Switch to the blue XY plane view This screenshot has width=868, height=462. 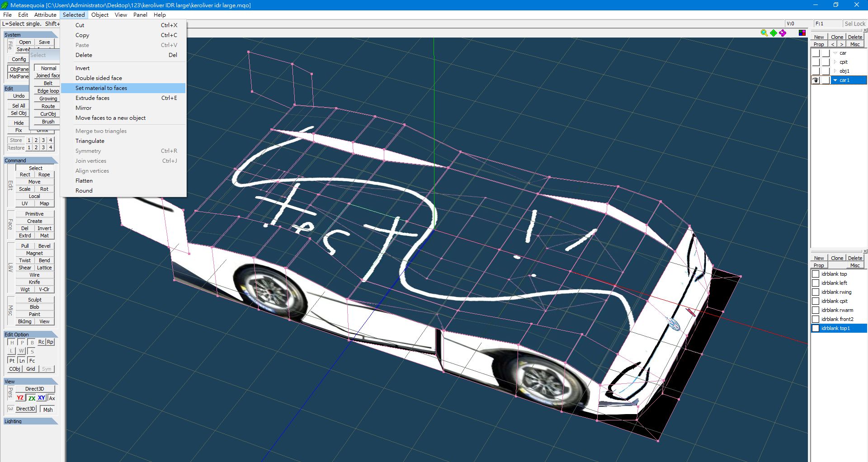(42, 398)
